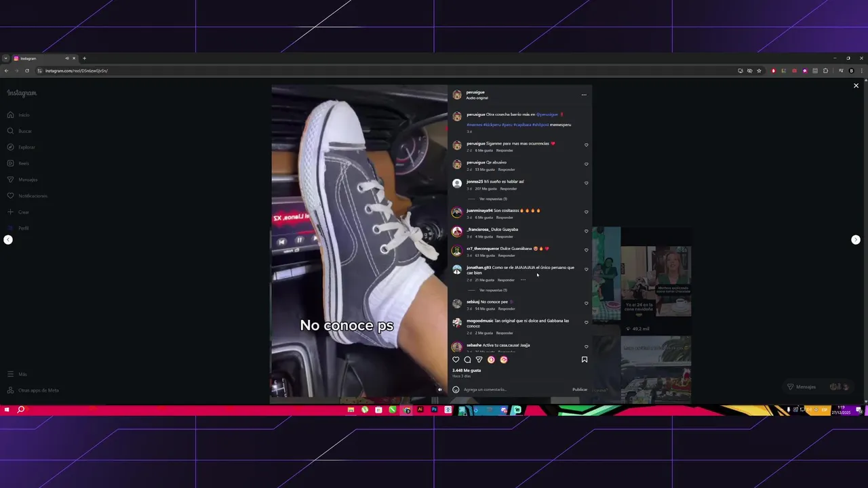Viewport: 868px width, 488px height.
Task: Open Windows taskbar search magnifier
Action: pyautogui.click(x=20, y=409)
